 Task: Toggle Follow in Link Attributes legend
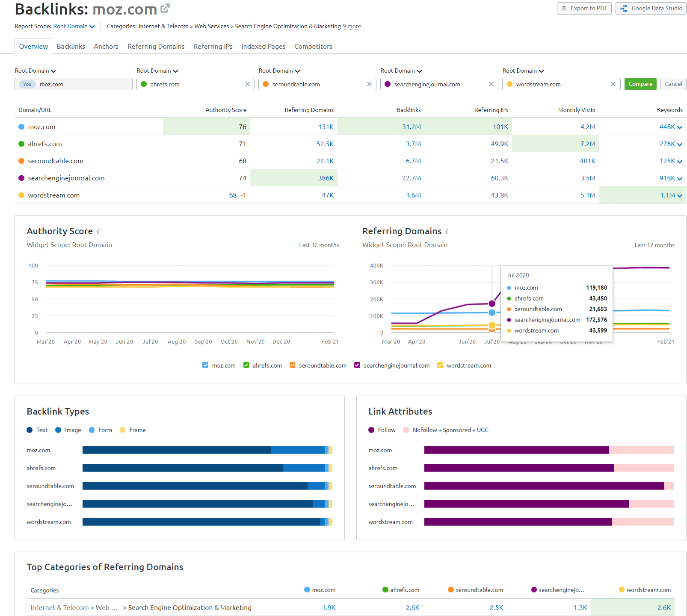click(x=382, y=430)
